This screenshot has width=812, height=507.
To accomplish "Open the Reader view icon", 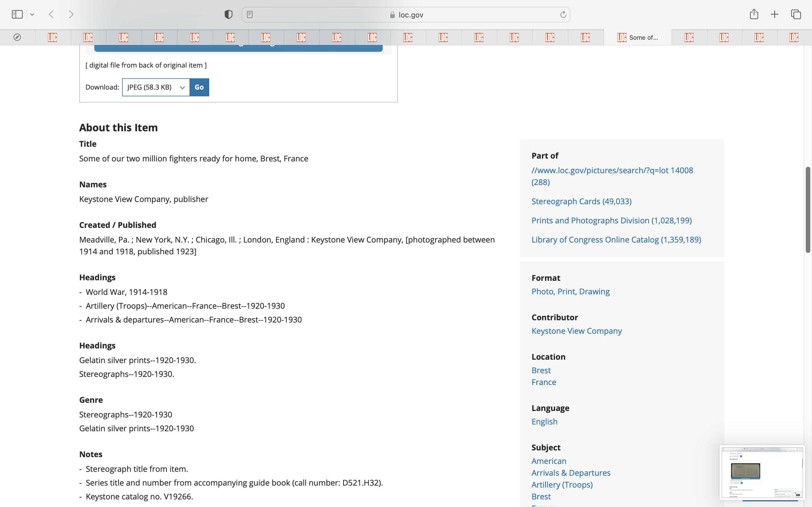I will click(250, 14).
